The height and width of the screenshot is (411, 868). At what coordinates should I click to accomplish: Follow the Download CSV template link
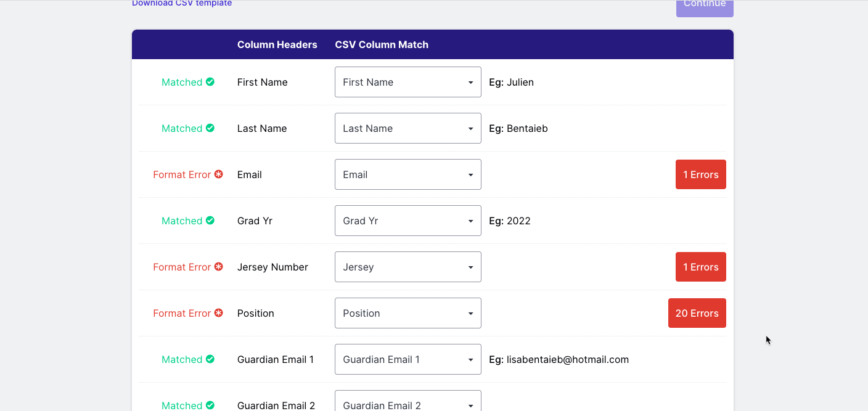(182, 4)
